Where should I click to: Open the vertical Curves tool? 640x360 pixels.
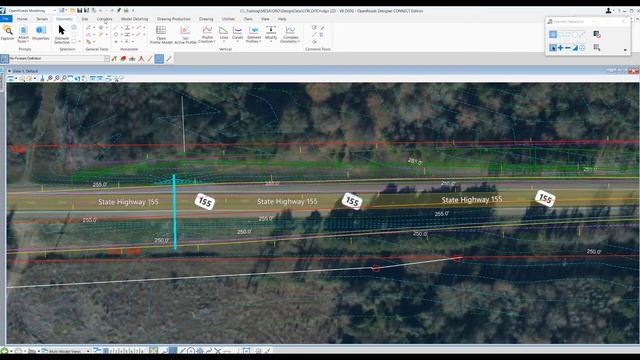[237, 33]
